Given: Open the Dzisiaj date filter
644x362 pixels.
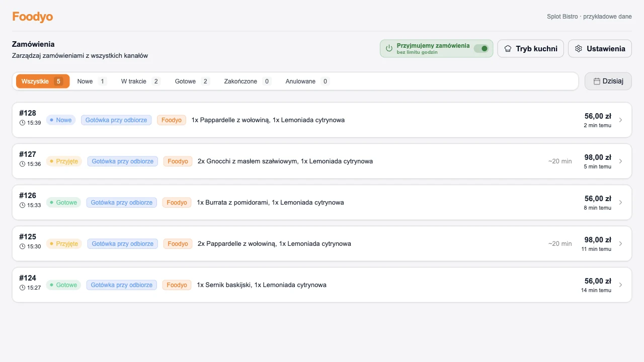Looking at the screenshot, I should (x=608, y=81).
